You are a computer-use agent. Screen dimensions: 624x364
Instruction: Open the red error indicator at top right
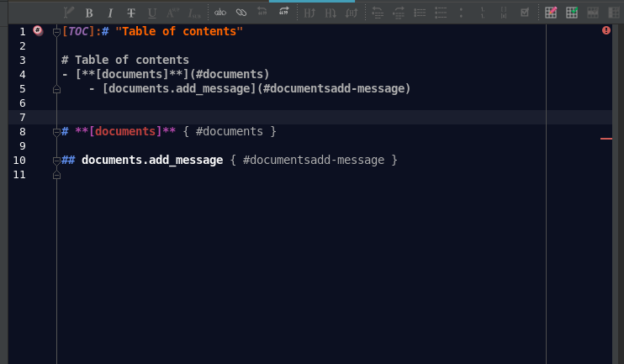[606, 30]
